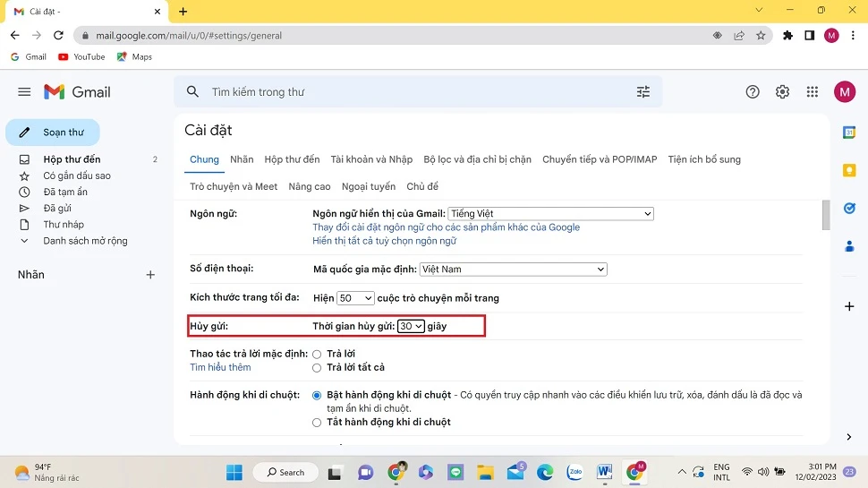Switch to the "Nhãn" settings tab

pos(242,159)
